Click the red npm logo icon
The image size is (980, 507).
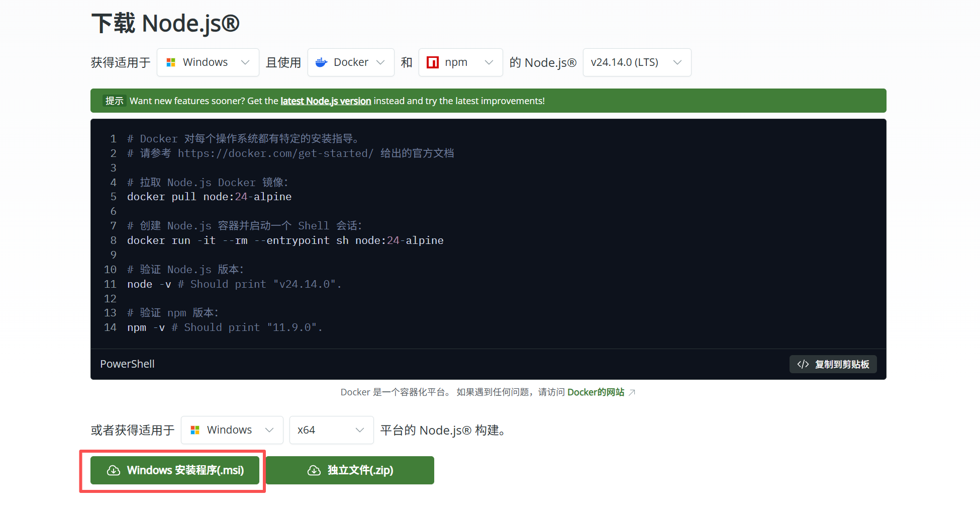(432, 62)
